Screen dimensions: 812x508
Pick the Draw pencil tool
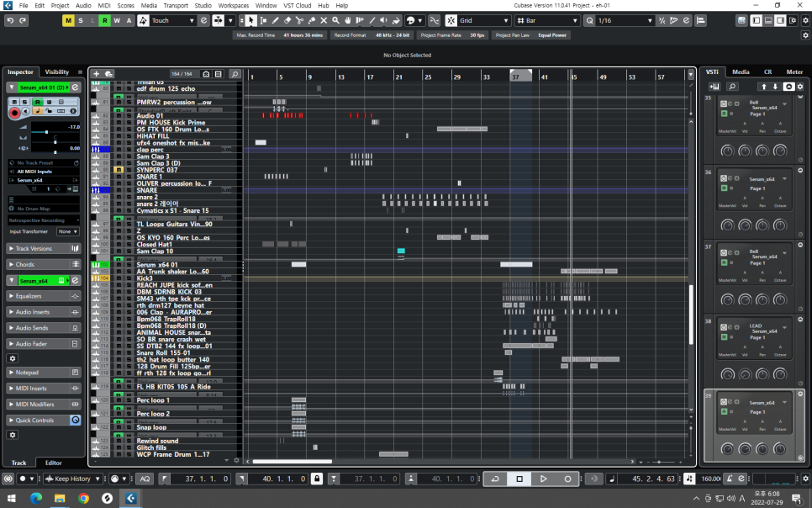[275, 21]
